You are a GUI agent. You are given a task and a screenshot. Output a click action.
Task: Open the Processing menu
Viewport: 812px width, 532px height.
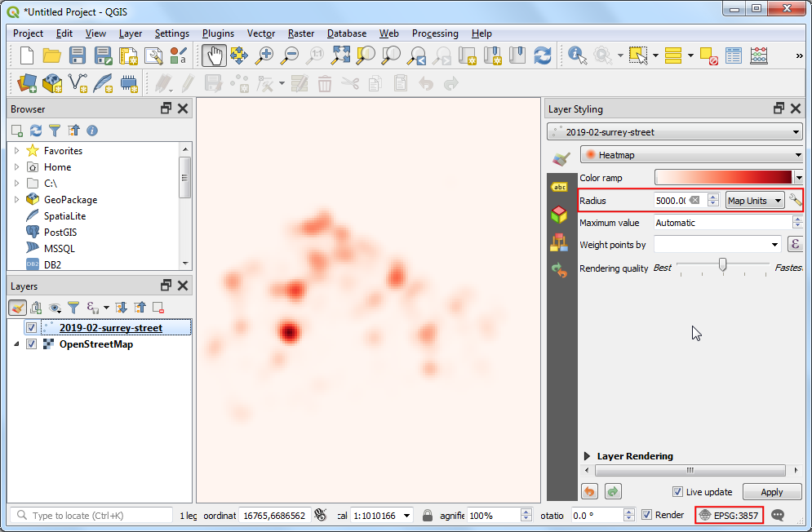(434, 33)
